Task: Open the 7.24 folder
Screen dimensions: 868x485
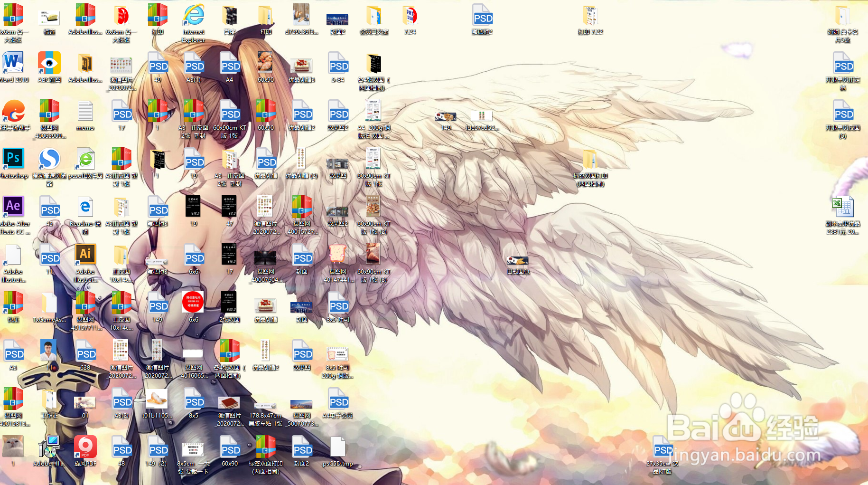Action: pyautogui.click(x=410, y=19)
